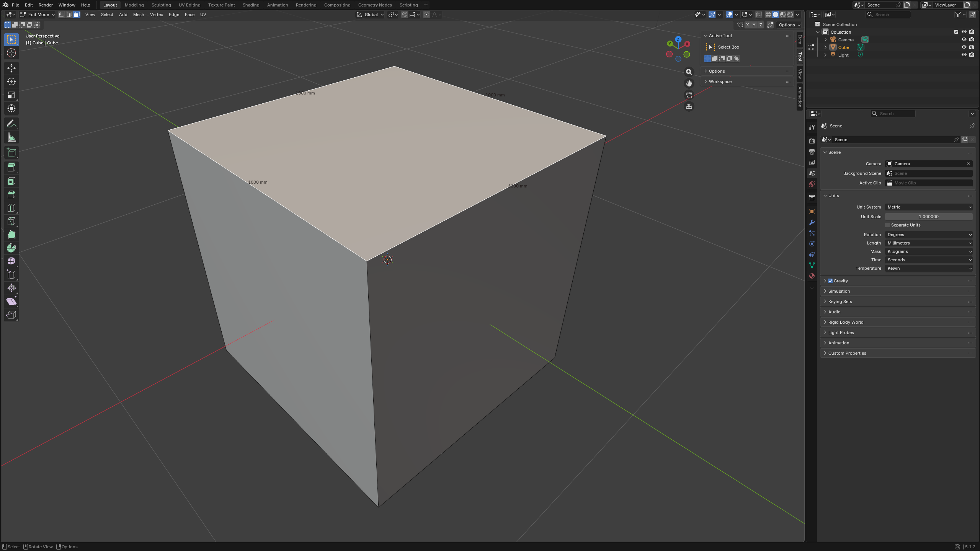Hide the Camera object in viewport
Image resolution: width=980 pixels, height=551 pixels.
(964, 39)
